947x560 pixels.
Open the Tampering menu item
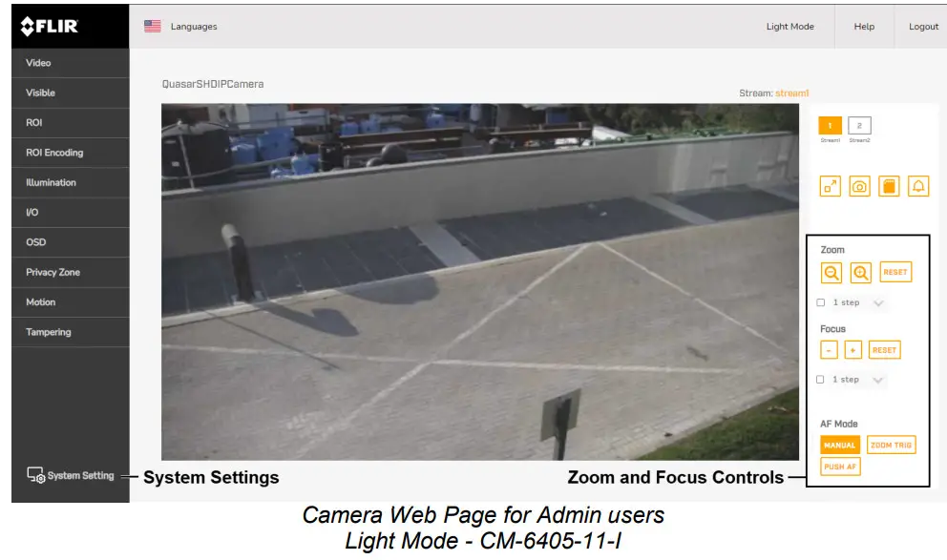click(70, 332)
